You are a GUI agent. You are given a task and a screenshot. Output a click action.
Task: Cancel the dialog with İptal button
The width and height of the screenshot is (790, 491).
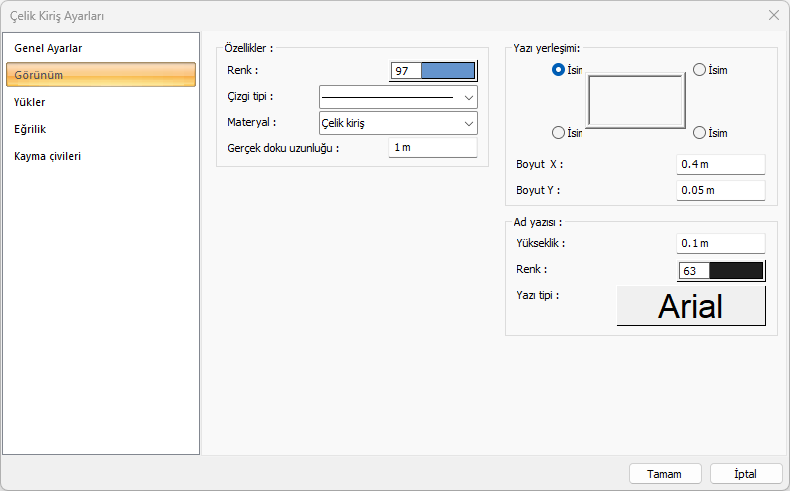coord(746,473)
